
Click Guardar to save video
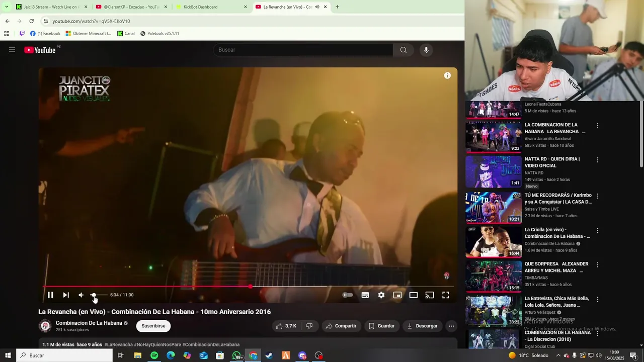click(x=381, y=326)
